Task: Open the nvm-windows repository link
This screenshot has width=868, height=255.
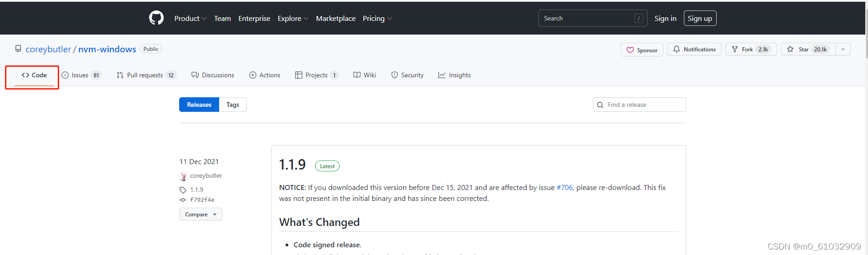Action: click(107, 49)
